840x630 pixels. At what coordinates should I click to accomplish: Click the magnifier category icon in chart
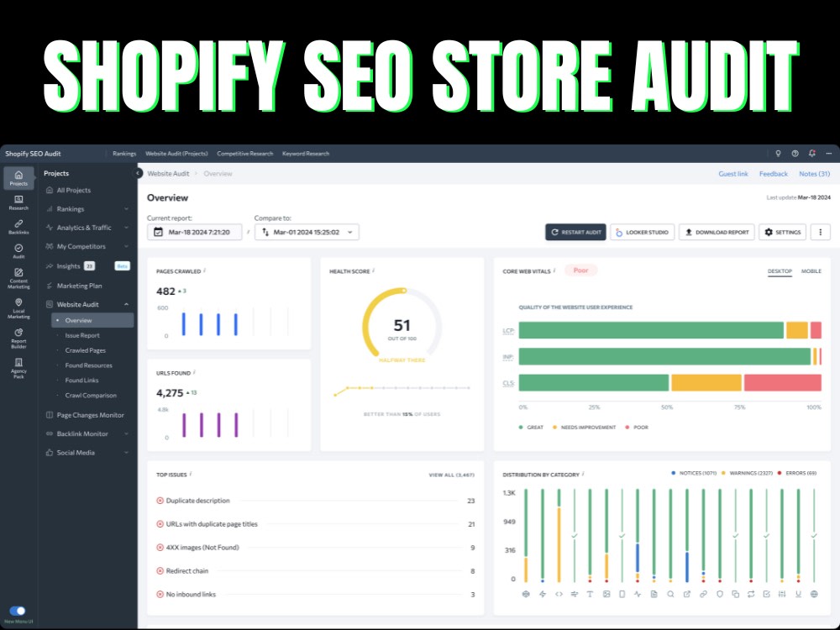670,594
